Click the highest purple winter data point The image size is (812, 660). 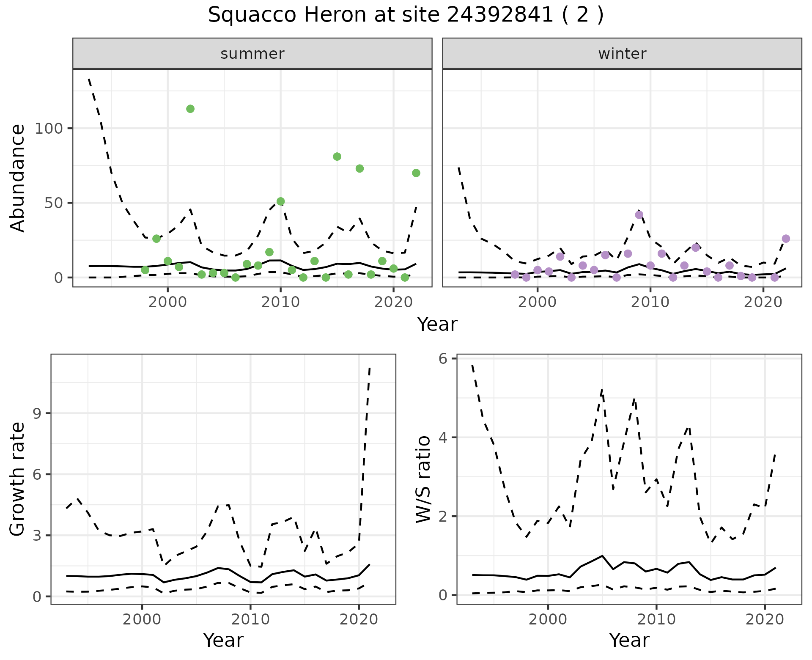639,215
